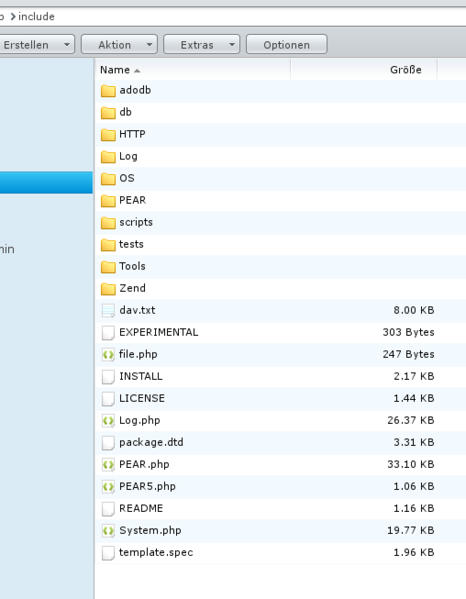Select the package.dtd file icon
This screenshot has height=599, width=466.
[108, 443]
